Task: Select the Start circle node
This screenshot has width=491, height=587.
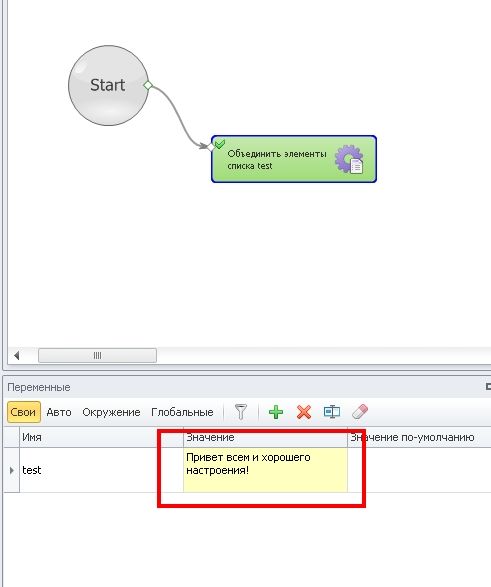Action: pyautogui.click(x=108, y=85)
